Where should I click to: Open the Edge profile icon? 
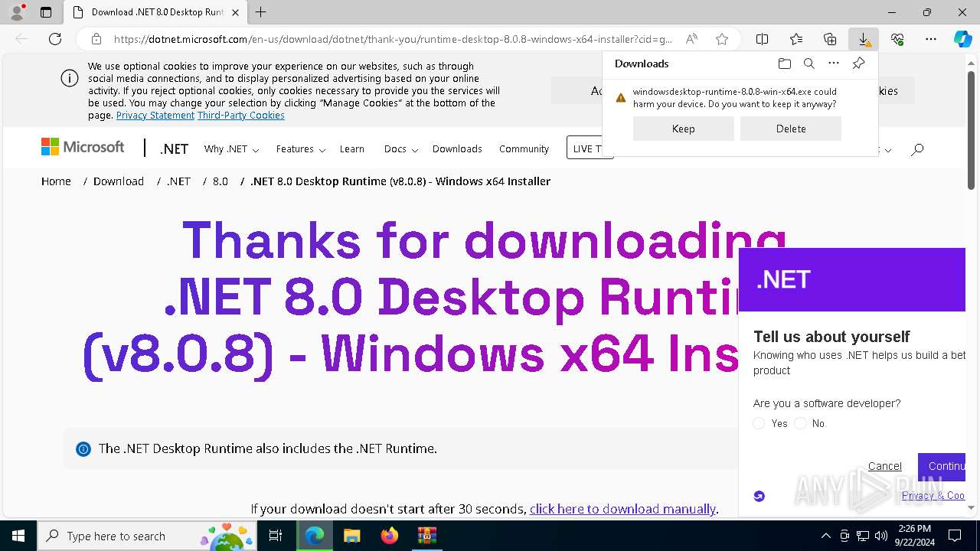17,11
